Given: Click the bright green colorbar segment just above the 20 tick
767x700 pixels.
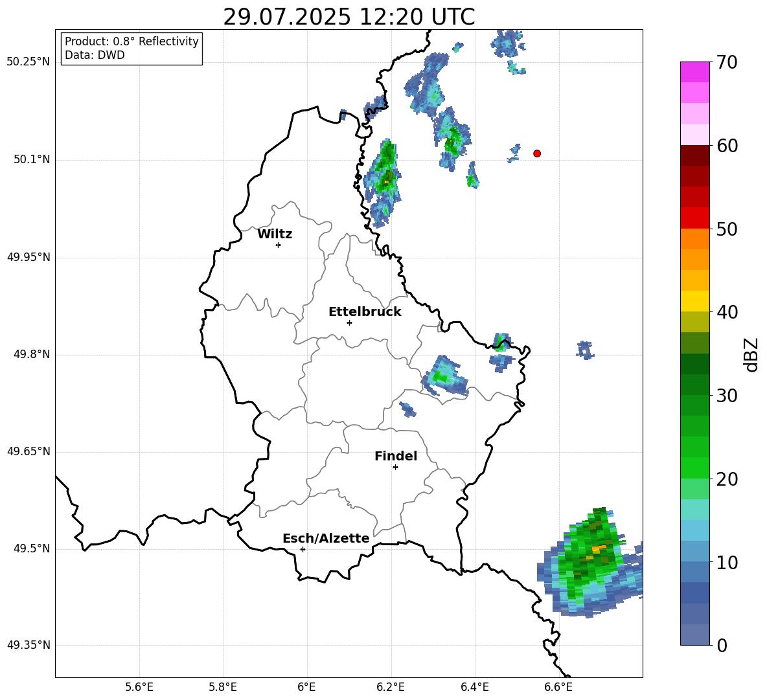Looking at the screenshot, I should pos(695,468).
